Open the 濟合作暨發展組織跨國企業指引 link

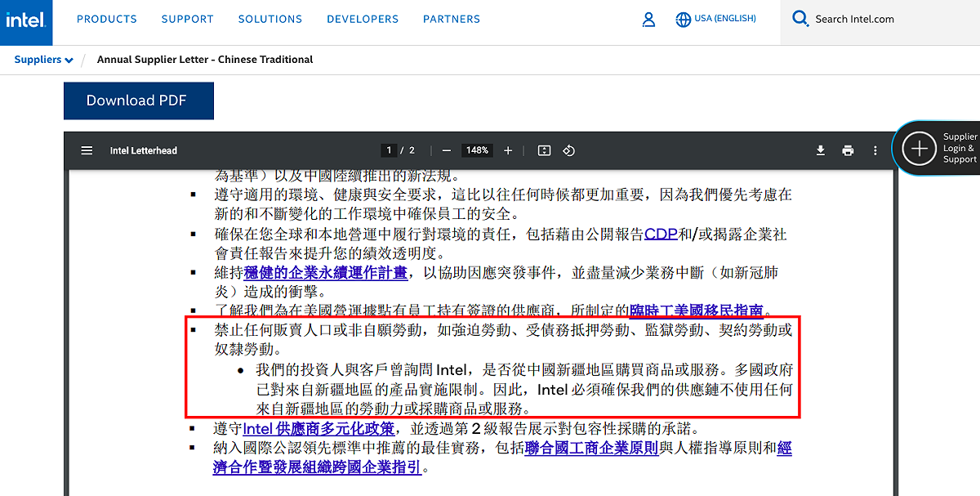tap(318, 467)
